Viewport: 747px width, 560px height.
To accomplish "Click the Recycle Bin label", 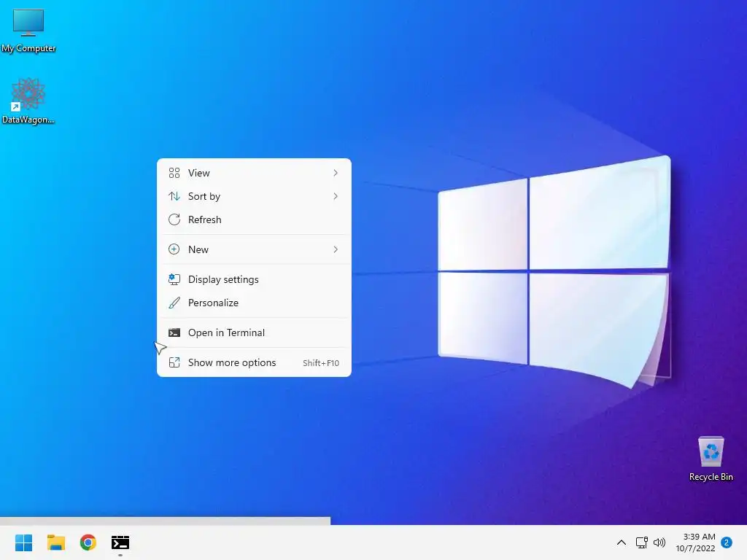I will [711, 477].
